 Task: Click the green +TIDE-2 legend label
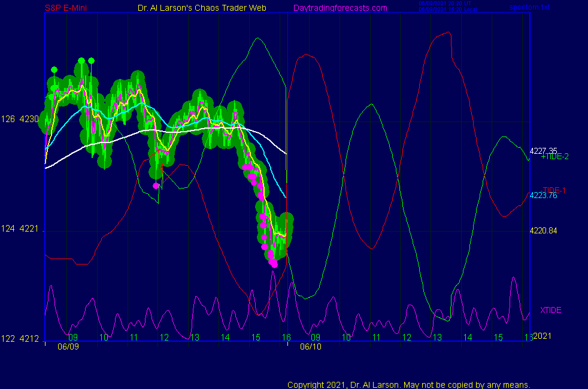click(x=554, y=157)
